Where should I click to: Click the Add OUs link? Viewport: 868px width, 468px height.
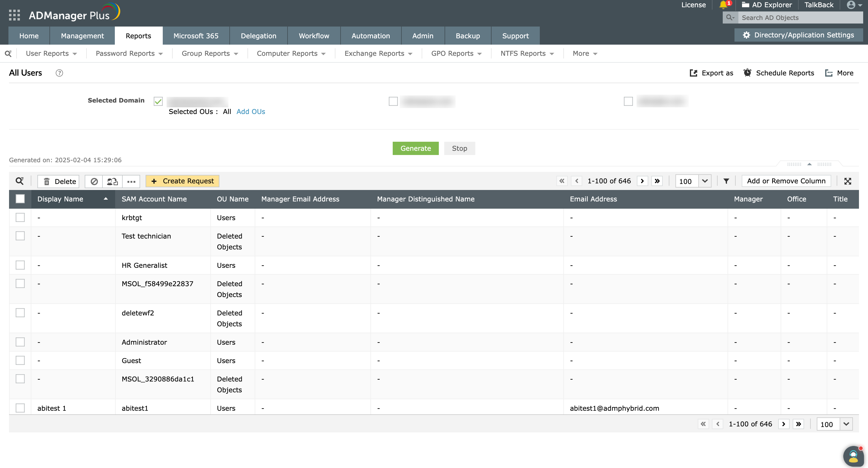(x=251, y=112)
